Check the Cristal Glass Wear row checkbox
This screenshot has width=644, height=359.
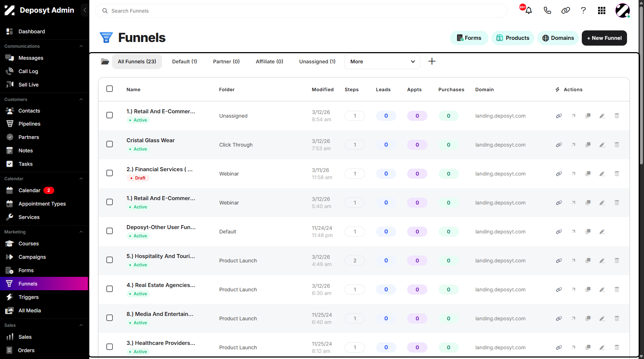tap(110, 144)
